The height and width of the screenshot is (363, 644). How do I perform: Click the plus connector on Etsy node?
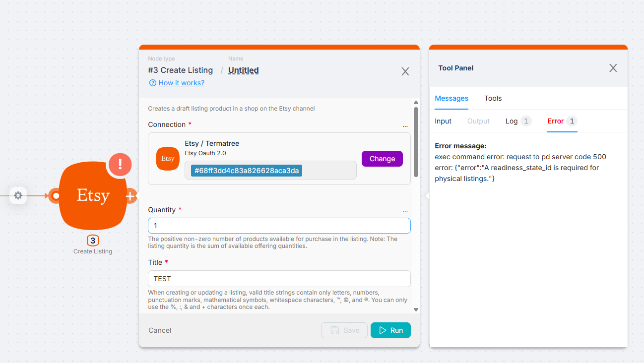[130, 196]
